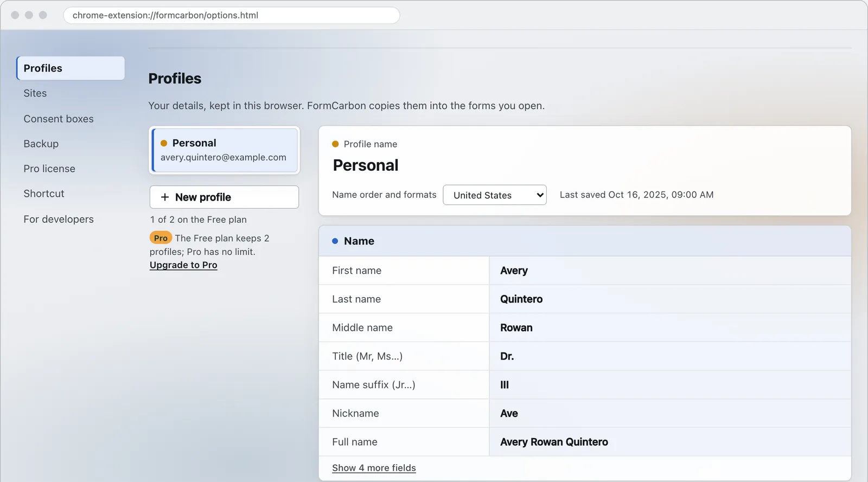Edit the Last name value Quintero
The height and width of the screenshot is (482, 868).
(670, 299)
